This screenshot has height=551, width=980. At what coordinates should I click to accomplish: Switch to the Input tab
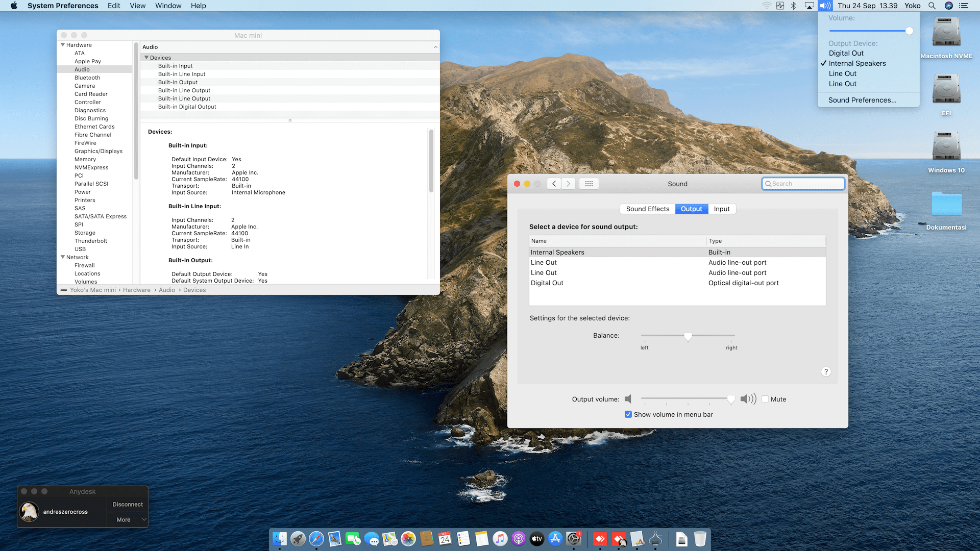pos(721,209)
